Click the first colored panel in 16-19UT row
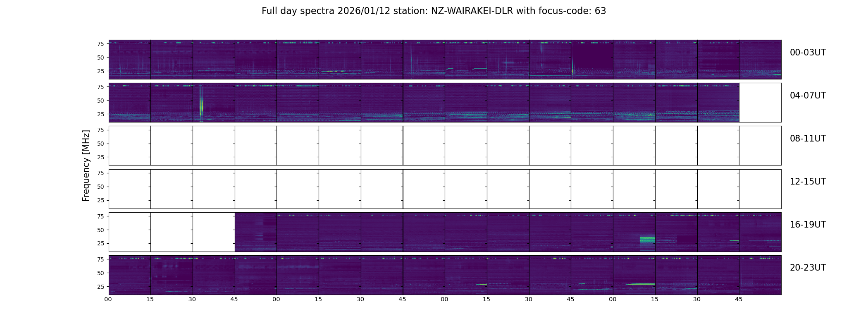 [256, 232]
